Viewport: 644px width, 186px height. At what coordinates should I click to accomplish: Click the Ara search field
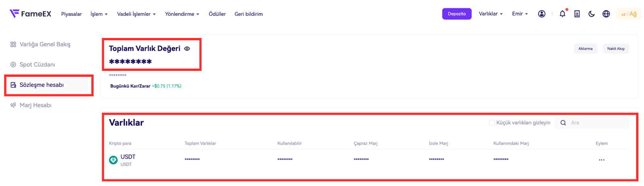click(x=598, y=123)
